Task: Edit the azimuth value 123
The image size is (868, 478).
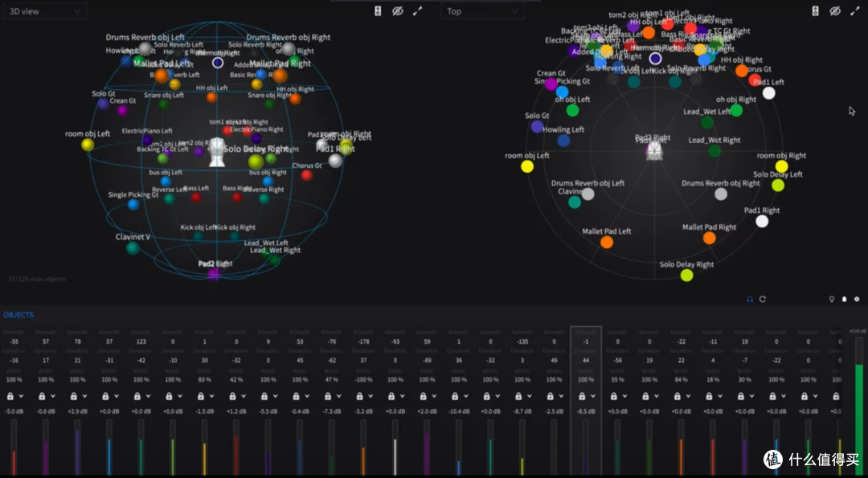Action: [141, 342]
